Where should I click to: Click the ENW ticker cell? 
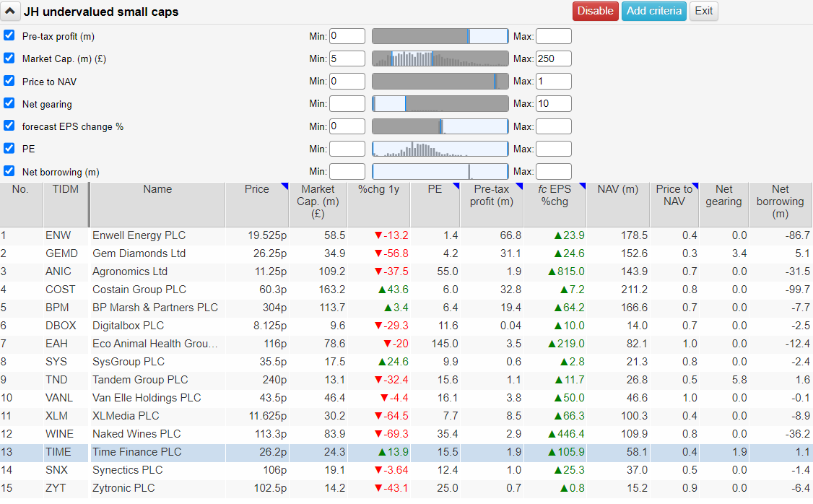pyautogui.click(x=66, y=235)
